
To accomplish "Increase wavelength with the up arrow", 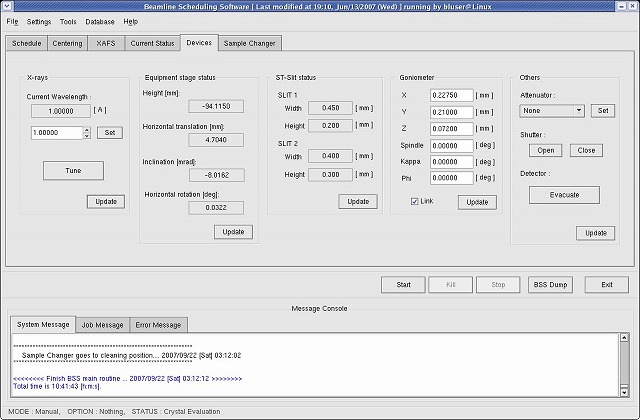I will [87, 130].
